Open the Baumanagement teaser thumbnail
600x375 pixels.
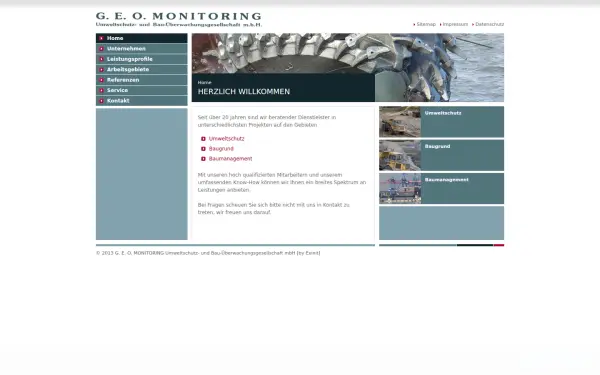point(400,188)
